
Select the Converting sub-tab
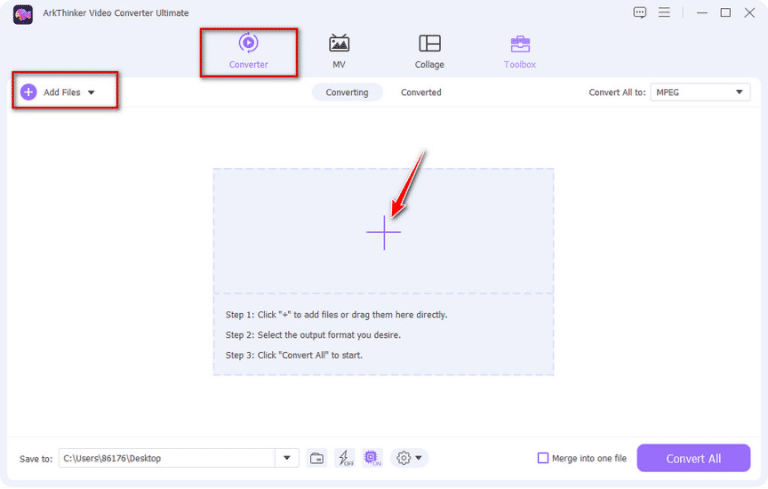(x=347, y=92)
